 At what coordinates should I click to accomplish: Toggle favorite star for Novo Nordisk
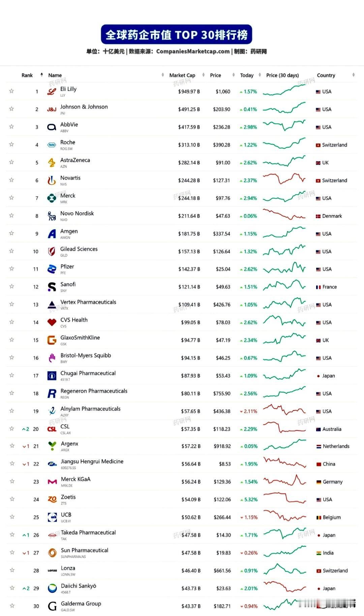coord(11,215)
